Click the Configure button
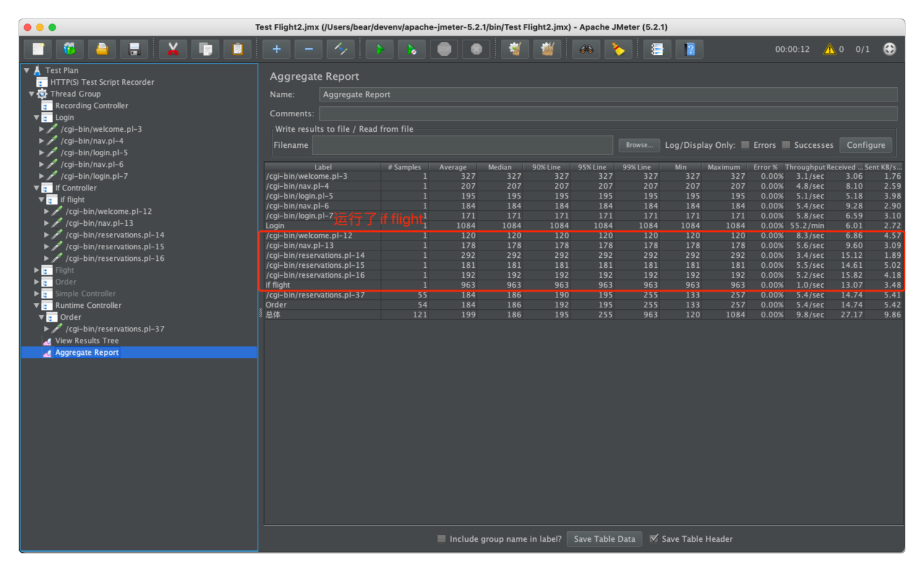 pyautogui.click(x=865, y=145)
